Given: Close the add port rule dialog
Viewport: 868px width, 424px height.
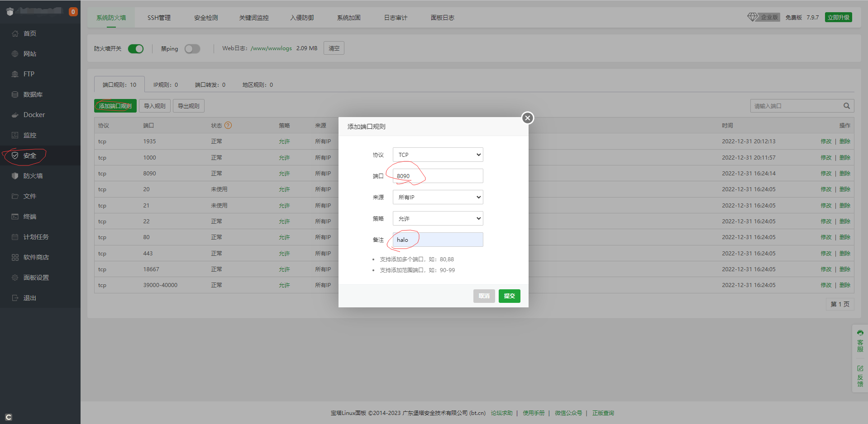Looking at the screenshot, I should (x=527, y=118).
